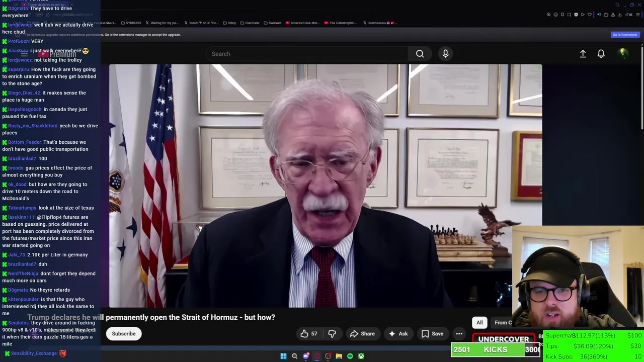The height and width of the screenshot is (362, 644).
Task: Click chat username 'Takeurlumps'
Action: [22, 208]
